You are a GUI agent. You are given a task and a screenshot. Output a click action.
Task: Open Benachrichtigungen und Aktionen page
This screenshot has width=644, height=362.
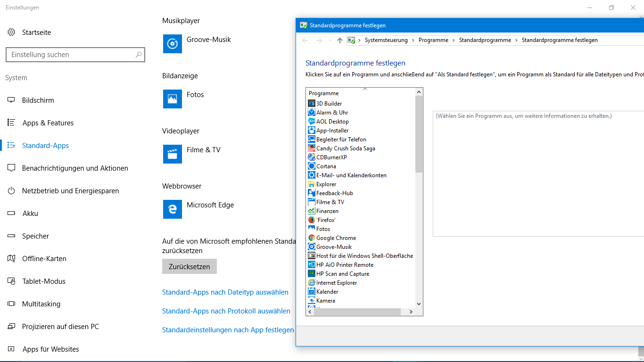tap(75, 168)
